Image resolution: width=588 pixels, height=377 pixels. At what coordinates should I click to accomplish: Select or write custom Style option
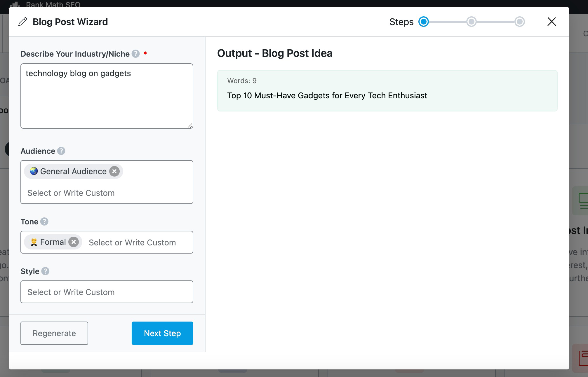(107, 291)
